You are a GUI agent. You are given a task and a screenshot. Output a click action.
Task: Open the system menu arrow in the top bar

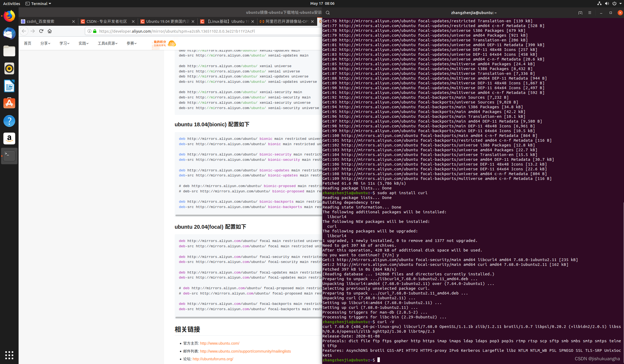coord(621,3)
